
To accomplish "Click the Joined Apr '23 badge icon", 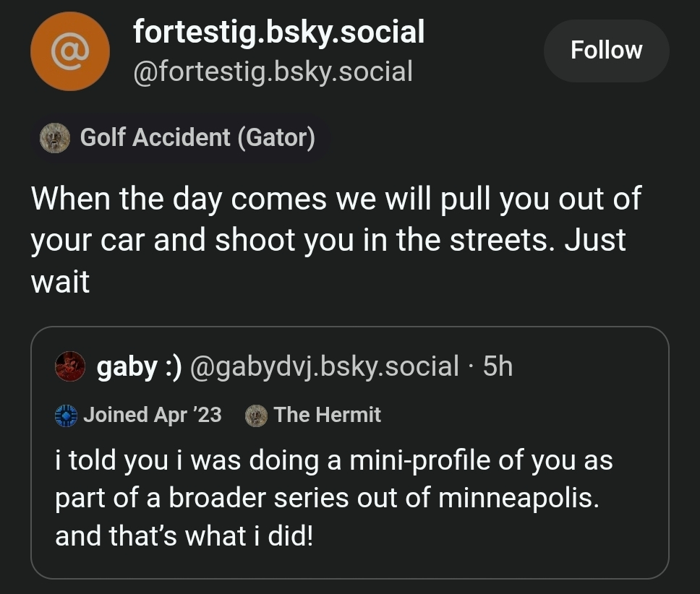I will pyautogui.click(x=67, y=415).
